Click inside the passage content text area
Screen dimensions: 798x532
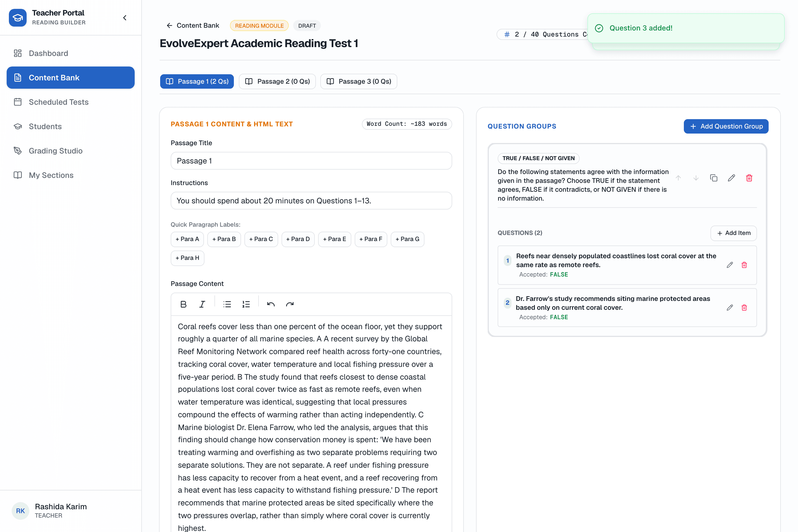[x=311, y=424]
